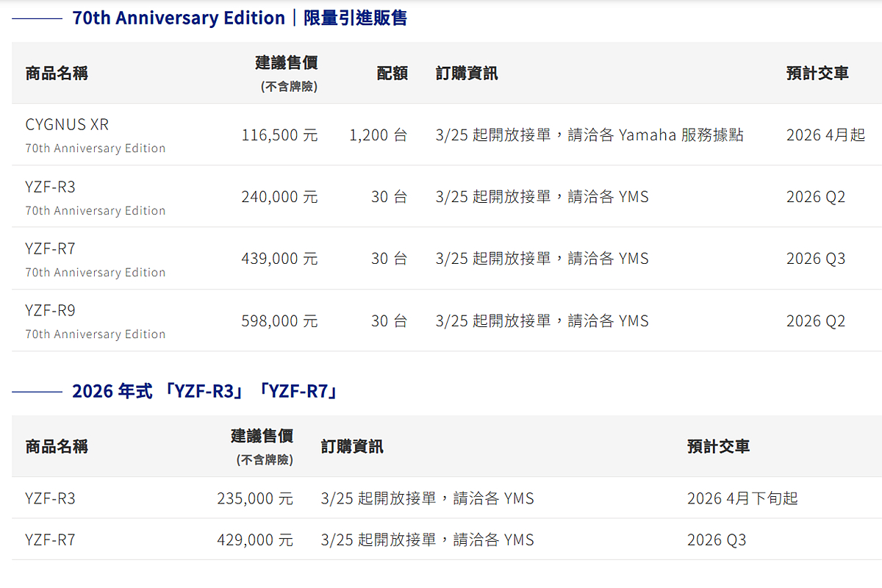The height and width of the screenshot is (588, 882).
Task: Click the 2026 年式 YZF-R3 YZF-R7 section heading
Action: coord(206,392)
